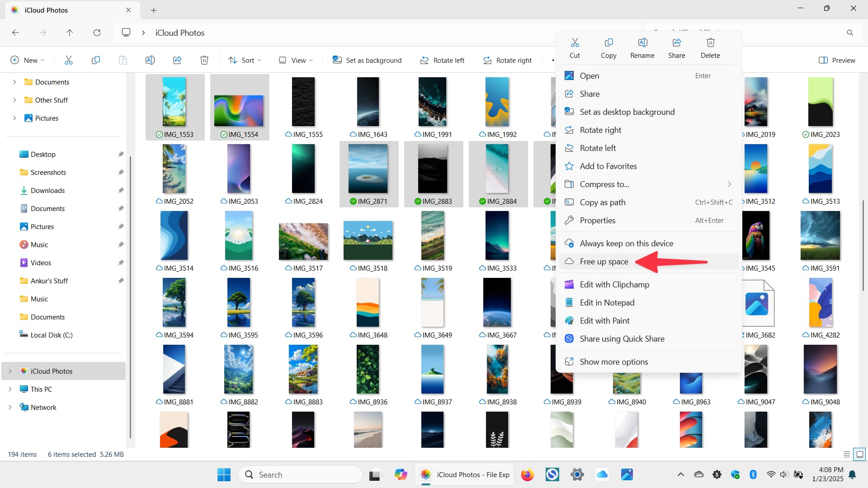Click the file list vertical scrollbar

tap(863, 246)
